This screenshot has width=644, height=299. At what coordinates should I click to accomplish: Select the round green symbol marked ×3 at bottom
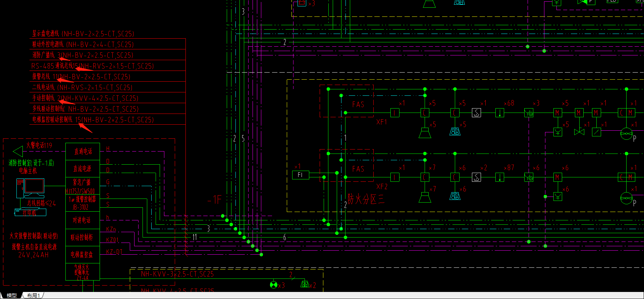coord(274,285)
